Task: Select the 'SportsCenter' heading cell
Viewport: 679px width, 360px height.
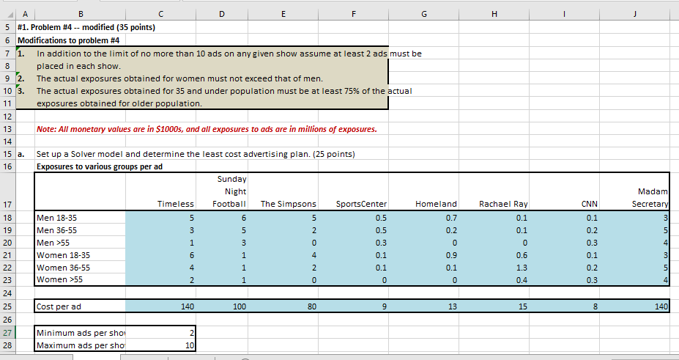Action: [353, 191]
